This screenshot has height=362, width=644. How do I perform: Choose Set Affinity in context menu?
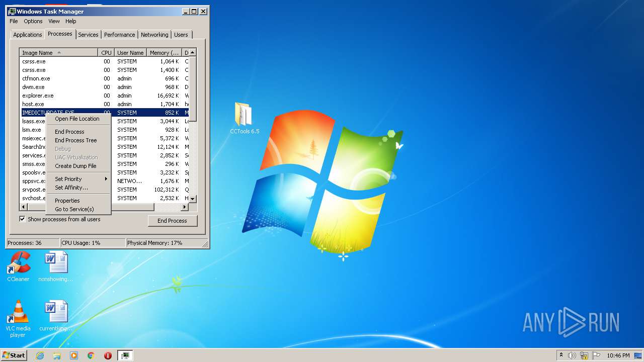78,188
